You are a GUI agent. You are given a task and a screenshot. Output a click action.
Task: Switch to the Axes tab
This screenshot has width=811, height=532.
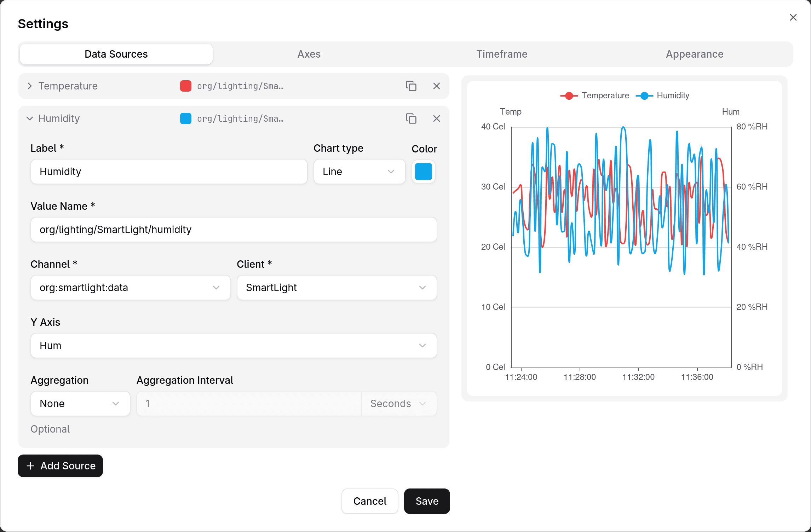(309, 54)
